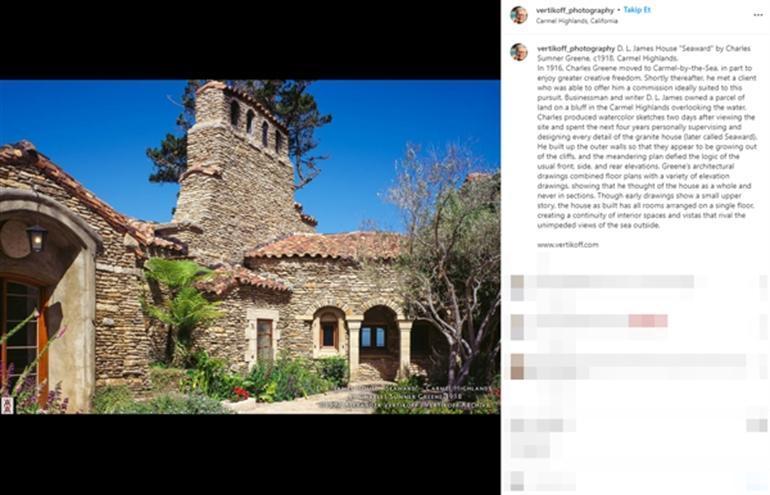This screenshot has height=495, width=770.
Task: Visit the www.vertikoff.com text in the caption
Action: pos(568,245)
